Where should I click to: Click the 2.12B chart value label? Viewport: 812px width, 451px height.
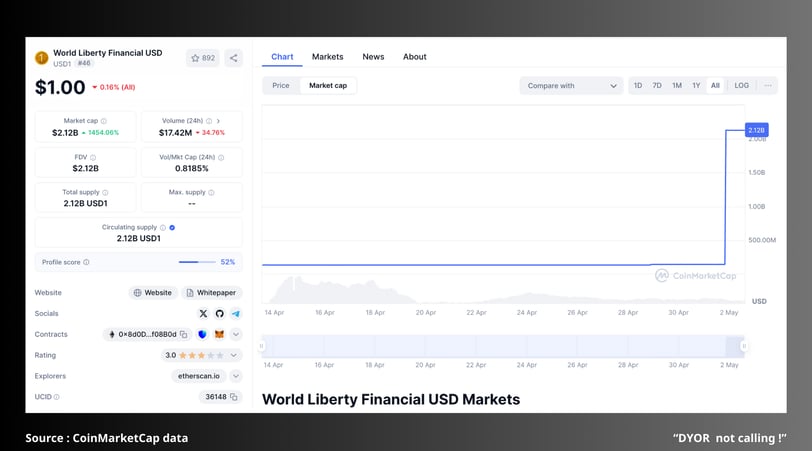point(756,130)
